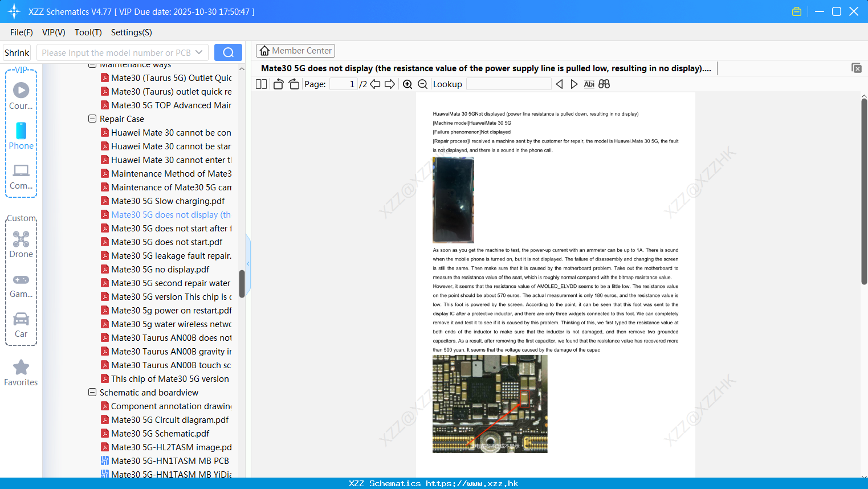Viewport: 868px width, 489px height.
Task: Click the tree panel vertical scrollbar
Action: pos(242,283)
